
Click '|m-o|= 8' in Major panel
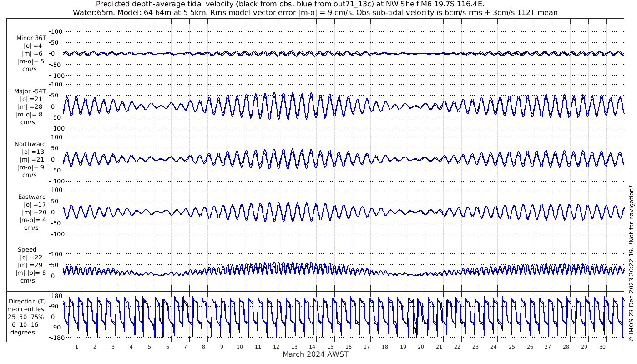pos(30,115)
